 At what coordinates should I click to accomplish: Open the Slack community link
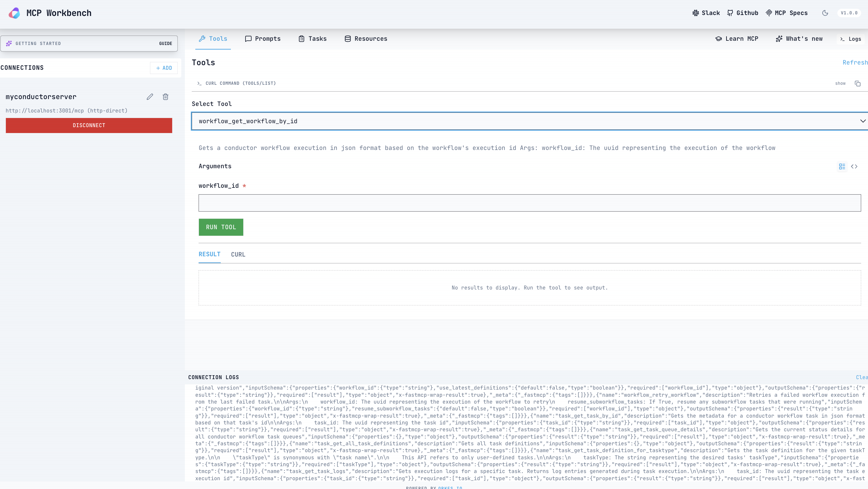point(706,13)
